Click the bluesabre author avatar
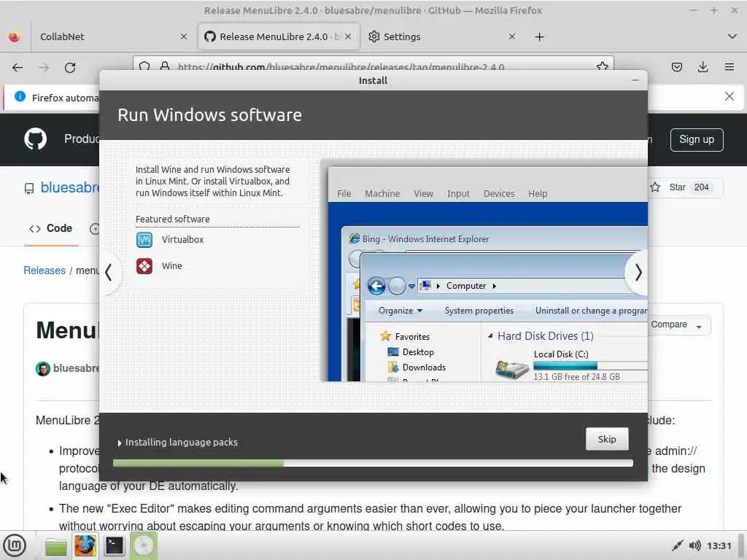This screenshot has height=560, width=747. [x=43, y=368]
